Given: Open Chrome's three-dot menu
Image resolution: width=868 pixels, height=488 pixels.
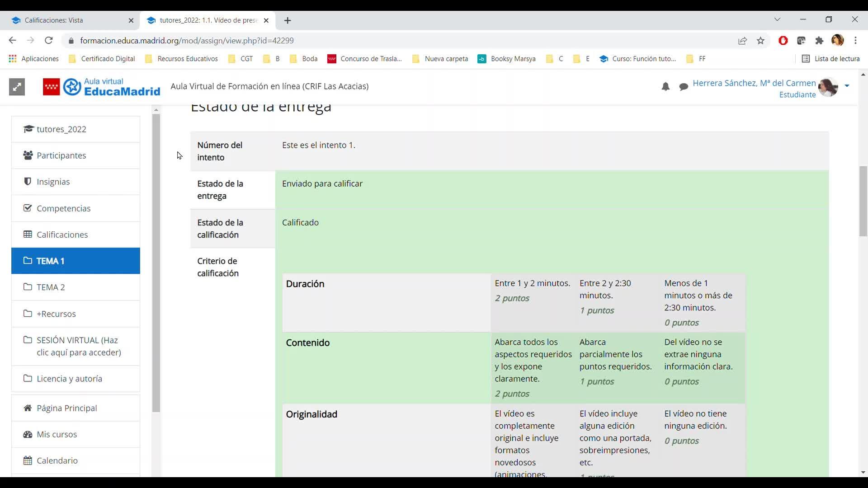Looking at the screenshot, I should (x=855, y=41).
